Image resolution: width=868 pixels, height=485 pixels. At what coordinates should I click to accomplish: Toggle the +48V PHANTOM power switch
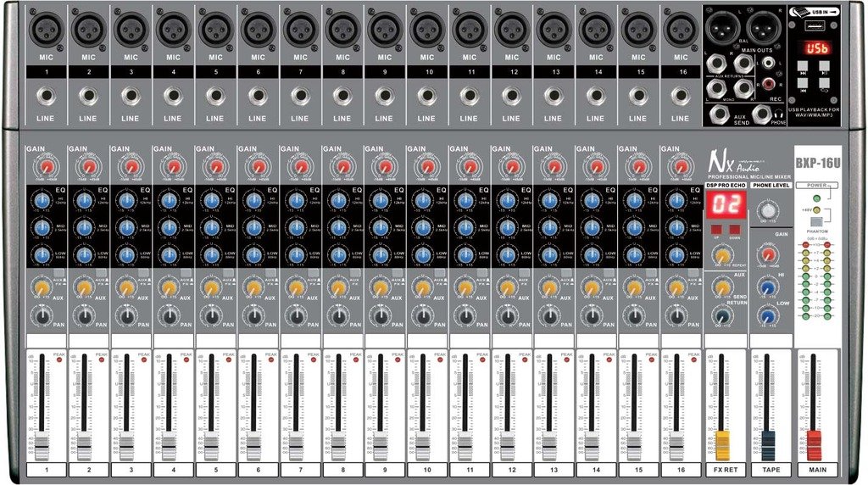(x=816, y=221)
